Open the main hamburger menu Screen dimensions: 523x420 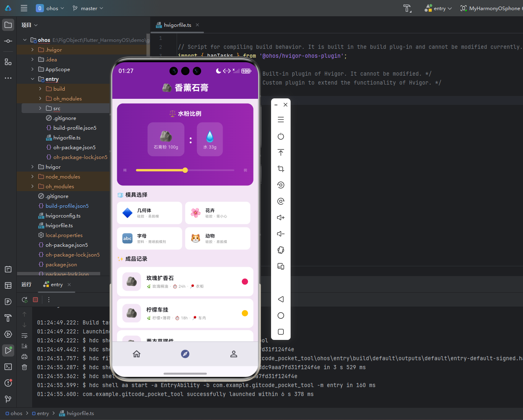click(24, 8)
